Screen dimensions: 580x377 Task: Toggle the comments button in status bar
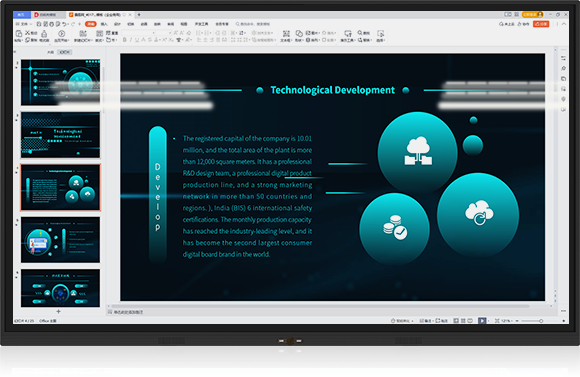(x=441, y=321)
